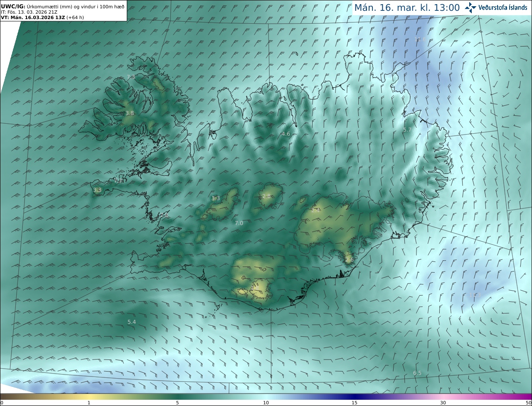This screenshot has height=406, width=532.
Task: Click the 'IT: Fös. 13. 03. 2026 21Z' line
Action: click(29, 12)
